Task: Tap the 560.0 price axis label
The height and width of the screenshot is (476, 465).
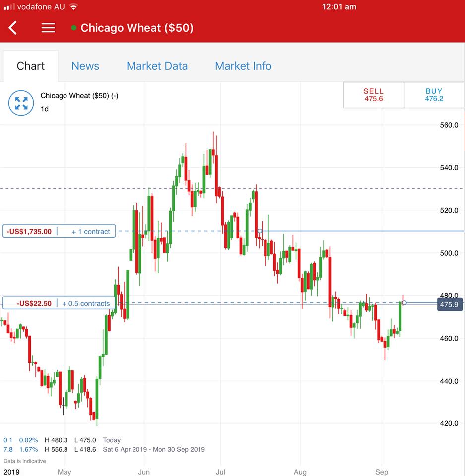Action: coord(449,125)
